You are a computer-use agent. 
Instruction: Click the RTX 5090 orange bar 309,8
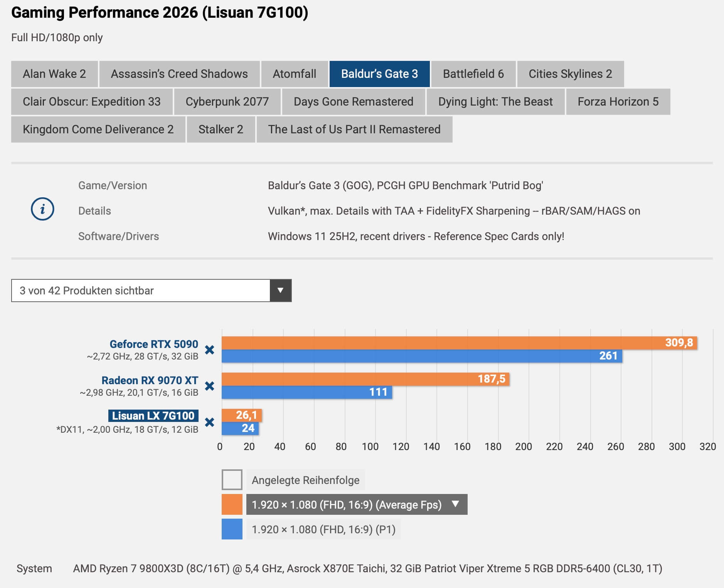[x=459, y=343]
